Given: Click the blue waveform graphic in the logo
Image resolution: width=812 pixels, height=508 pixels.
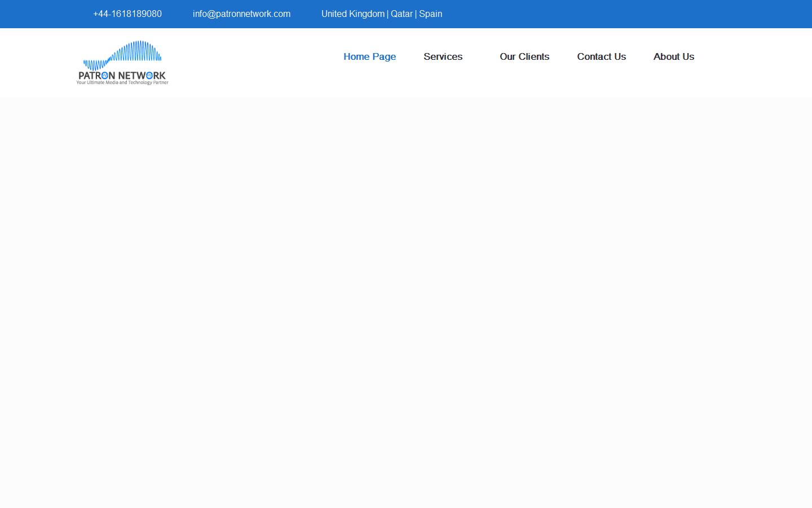Looking at the screenshot, I should pyautogui.click(x=123, y=54).
